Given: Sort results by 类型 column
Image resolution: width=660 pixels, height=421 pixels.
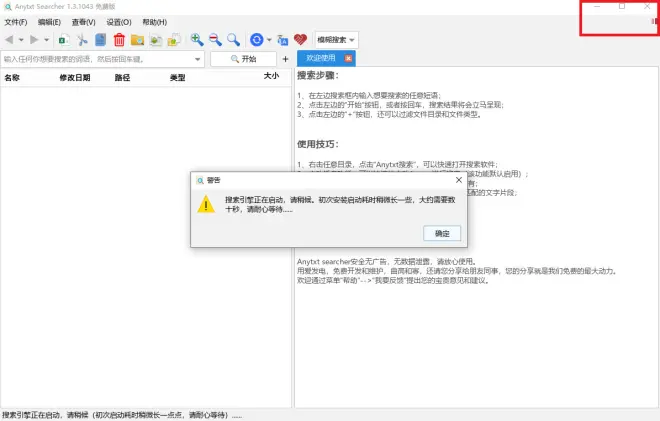Looking at the screenshot, I should (x=178, y=77).
